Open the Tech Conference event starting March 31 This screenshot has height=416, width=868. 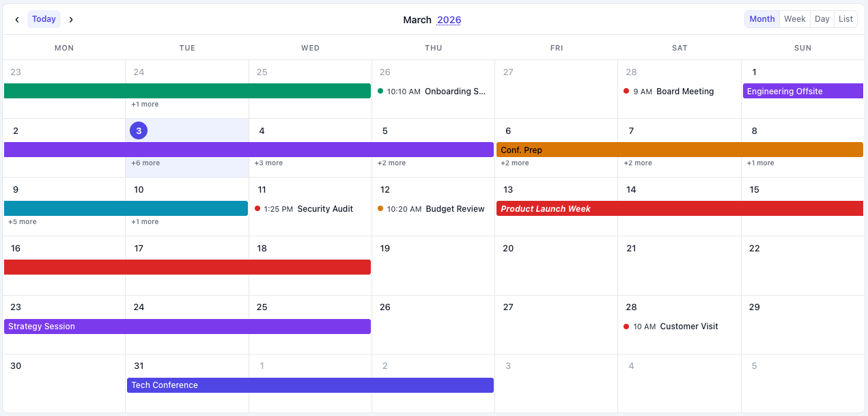(273, 385)
